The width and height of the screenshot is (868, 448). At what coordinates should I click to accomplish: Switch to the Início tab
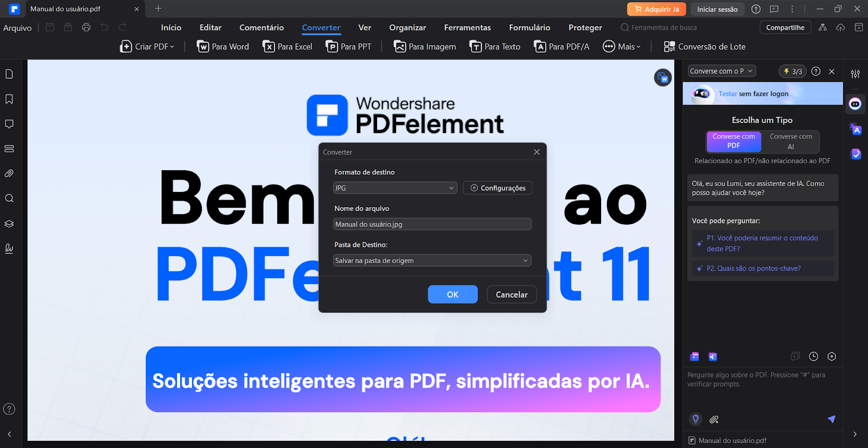tap(171, 27)
